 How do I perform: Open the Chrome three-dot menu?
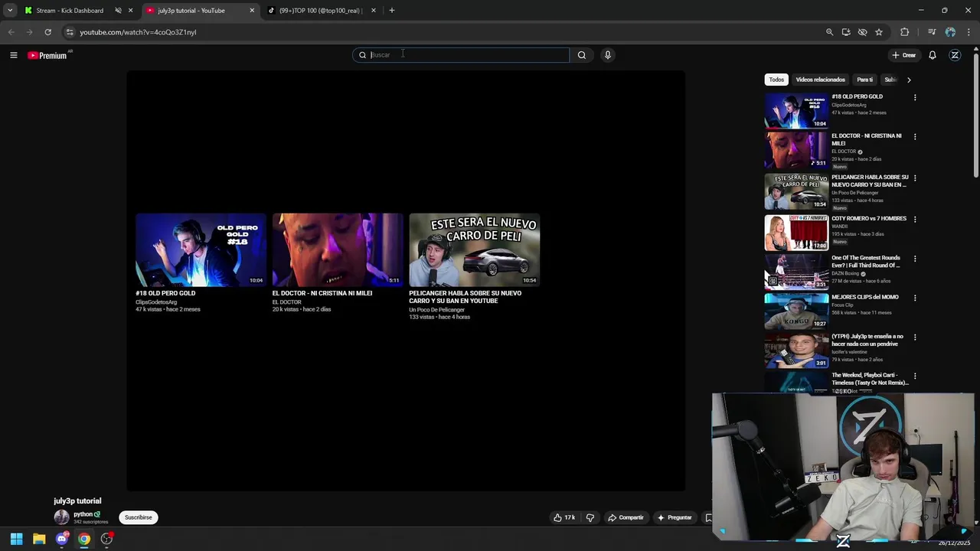pos(969,32)
